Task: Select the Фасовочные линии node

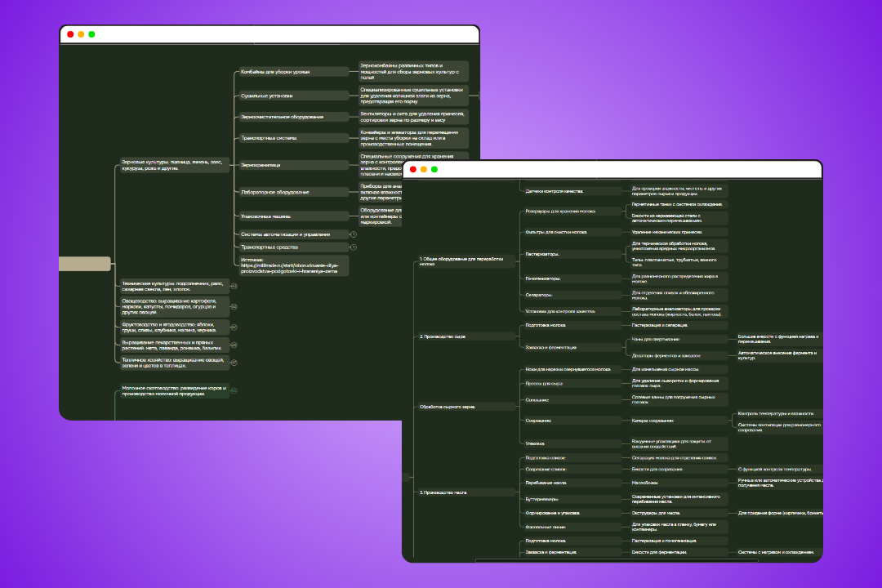Action: (572, 528)
